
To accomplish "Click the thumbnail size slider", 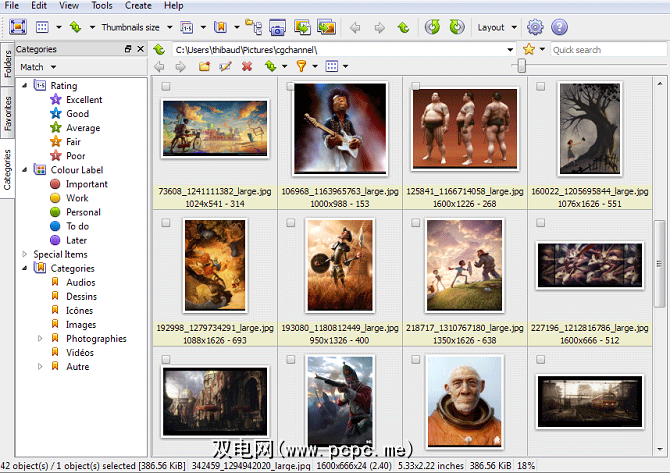I will [521, 66].
